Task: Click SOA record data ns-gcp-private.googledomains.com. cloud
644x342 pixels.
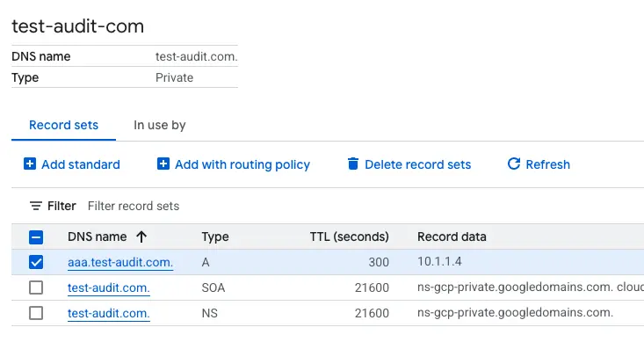Action: 531,287
